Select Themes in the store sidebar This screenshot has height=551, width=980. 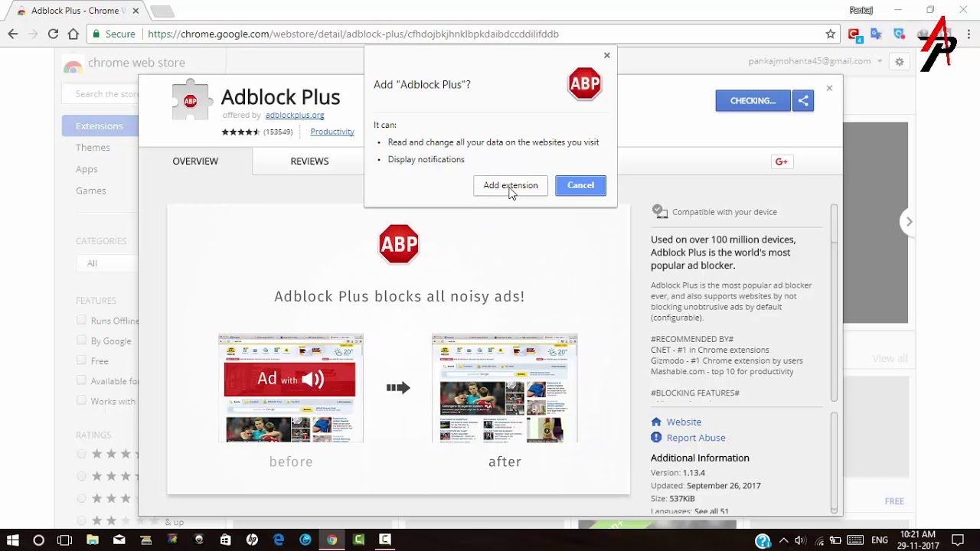93,148
